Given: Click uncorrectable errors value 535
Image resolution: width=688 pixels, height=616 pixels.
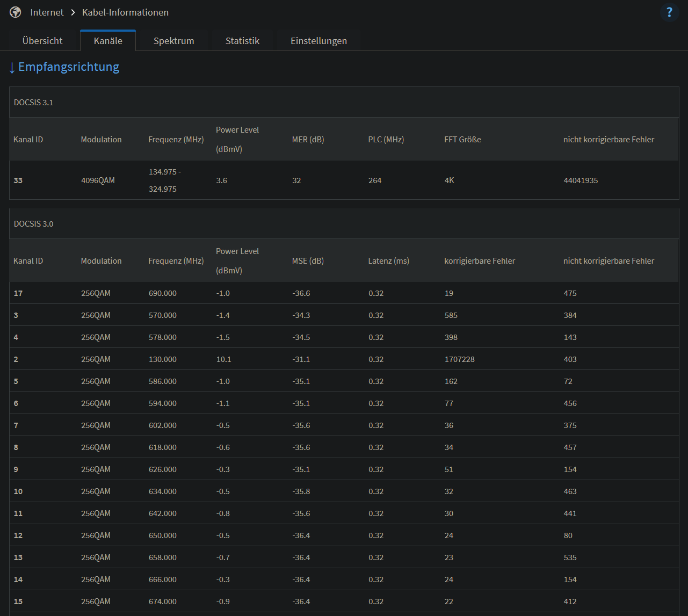Looking at the screenshot, I should click(x=570, y=557).
